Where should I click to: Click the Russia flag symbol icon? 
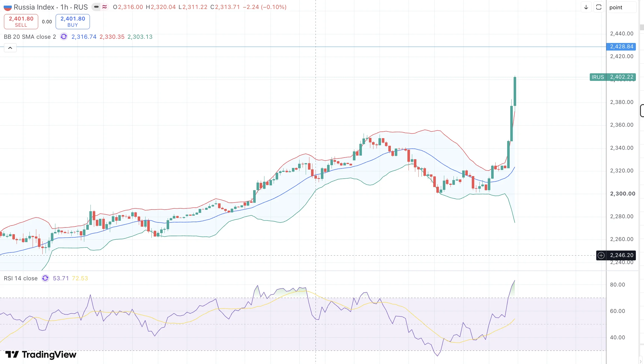[x=8, y=7]
